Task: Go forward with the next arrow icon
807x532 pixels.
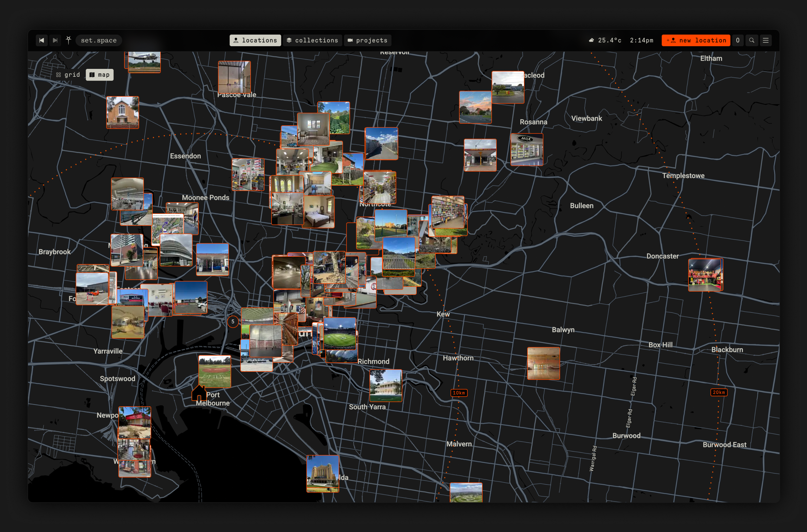Action: point(55,40)
